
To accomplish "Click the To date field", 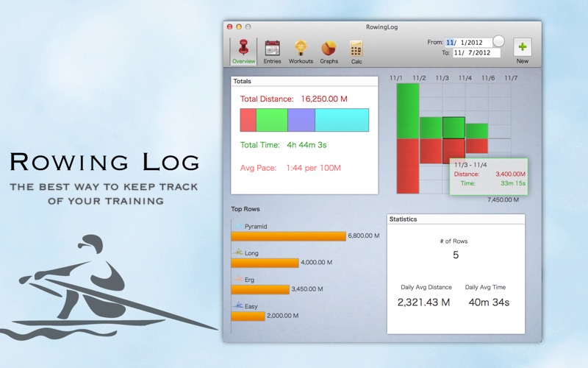I will pos(476,53).
